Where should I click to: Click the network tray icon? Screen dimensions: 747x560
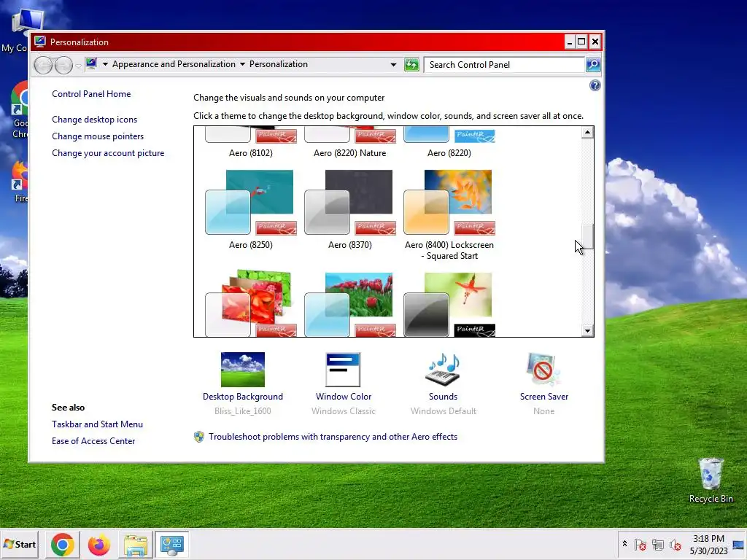click(x=658, y=545)
